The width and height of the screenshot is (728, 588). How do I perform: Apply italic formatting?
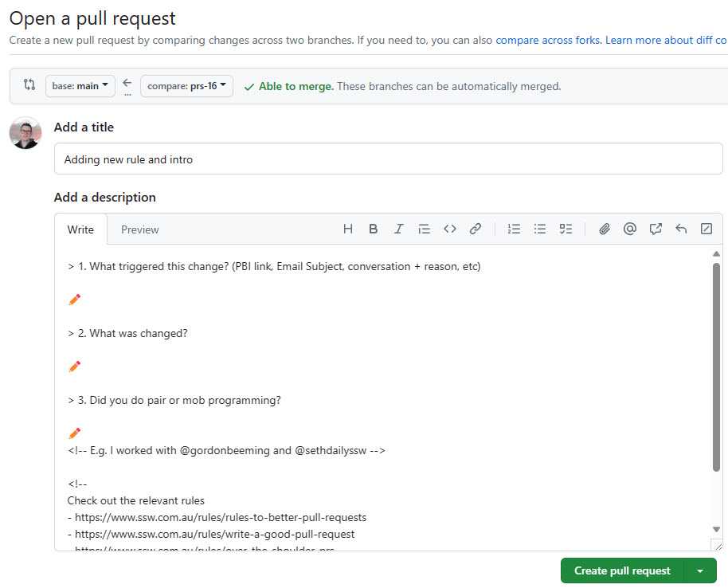[x=399, y=229]
